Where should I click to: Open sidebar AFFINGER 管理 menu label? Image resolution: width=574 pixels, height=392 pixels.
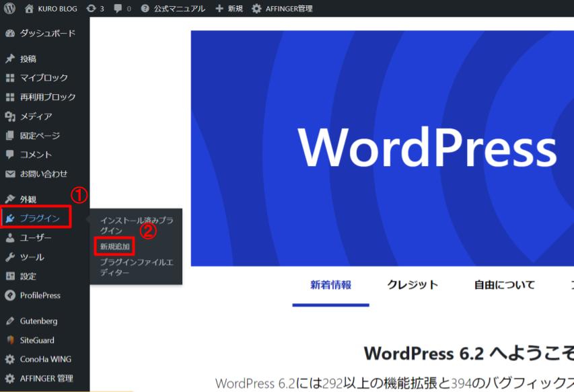click(x=46, y=379)
